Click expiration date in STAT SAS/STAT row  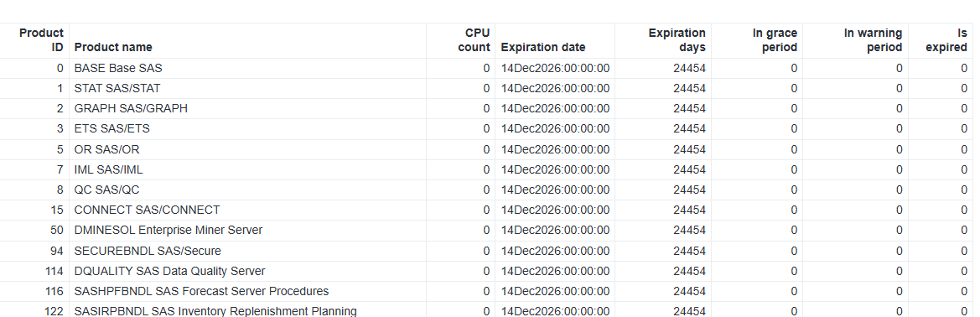555,88
